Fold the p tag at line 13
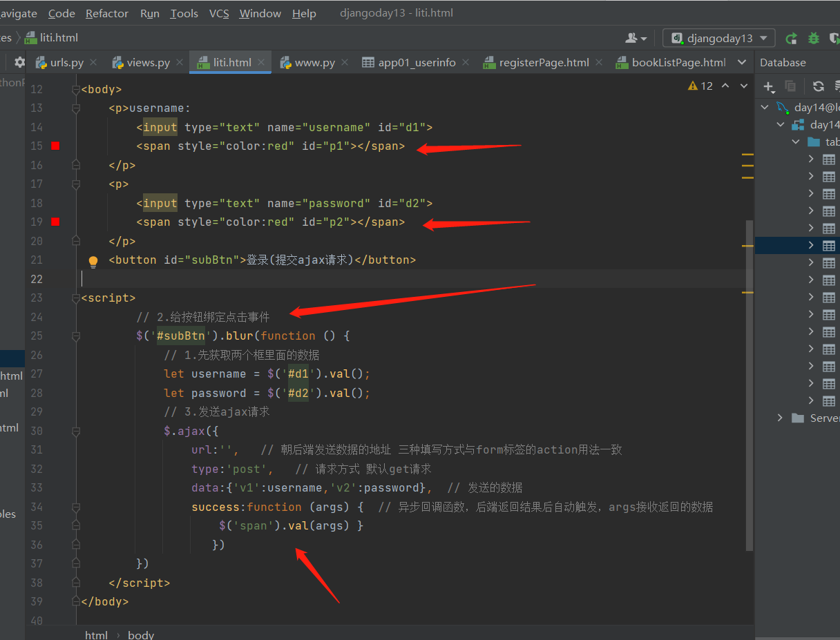The height and width of the screenshot is (640, 840). pyautogui.click(x=76, y=108)
